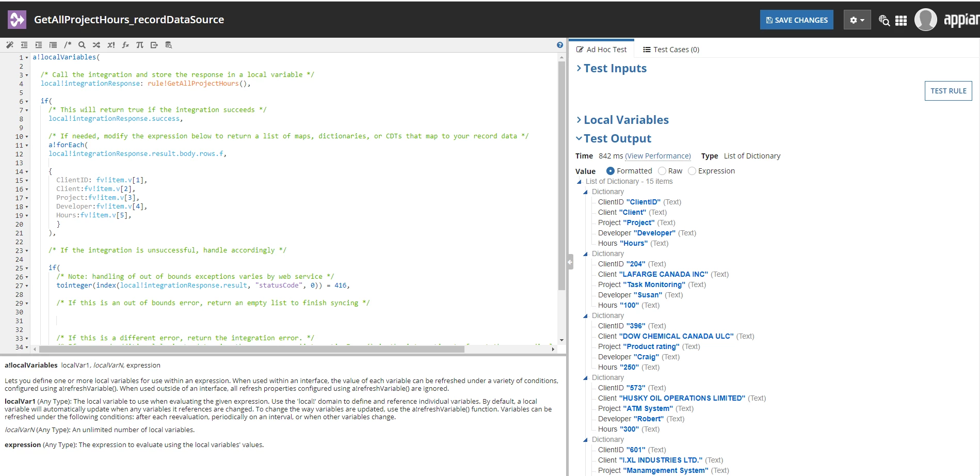Click the Save Changes button
Image resolution: width=980 pixels, height=476 pixels.
click(797, 20)
